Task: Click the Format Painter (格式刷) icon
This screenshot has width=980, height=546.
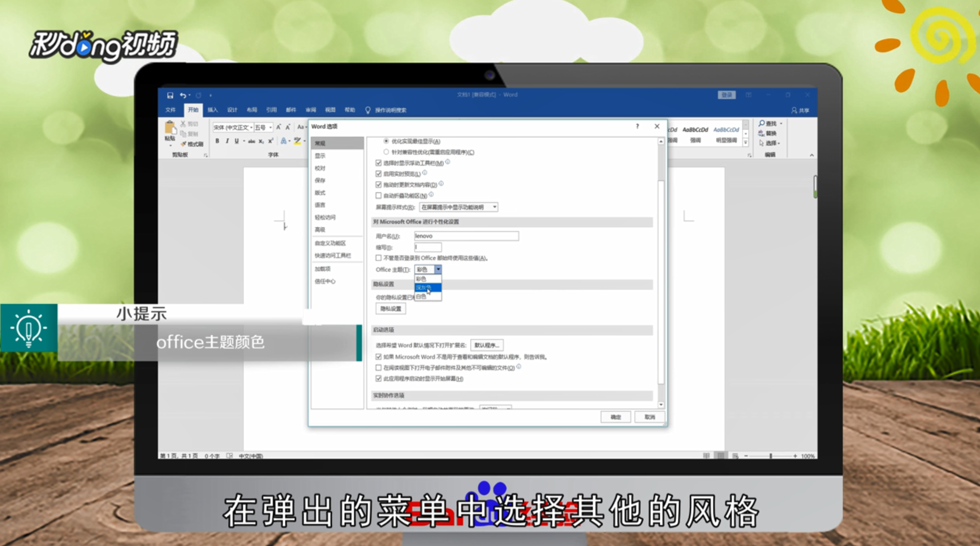Action: tap(184, 144)
